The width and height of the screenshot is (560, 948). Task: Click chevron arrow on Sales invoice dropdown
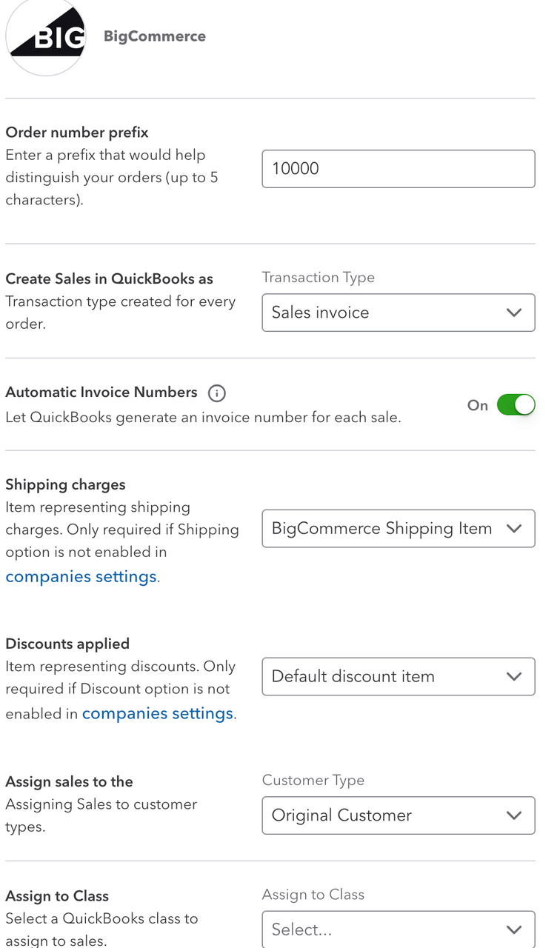514,313
